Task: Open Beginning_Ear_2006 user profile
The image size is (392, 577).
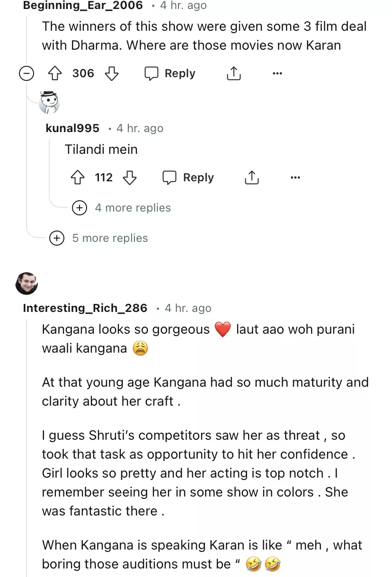Action: click(83, 6)
